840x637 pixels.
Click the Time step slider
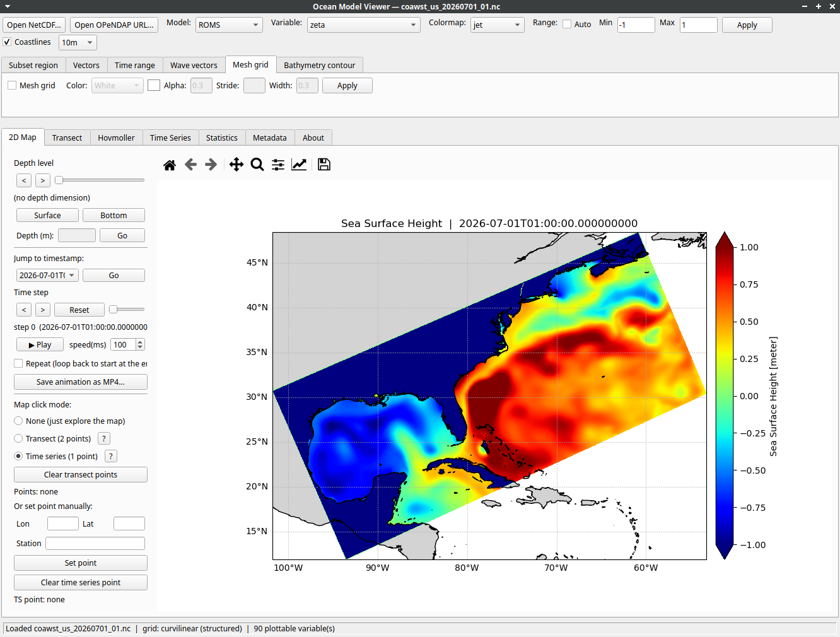pos(127,310)
